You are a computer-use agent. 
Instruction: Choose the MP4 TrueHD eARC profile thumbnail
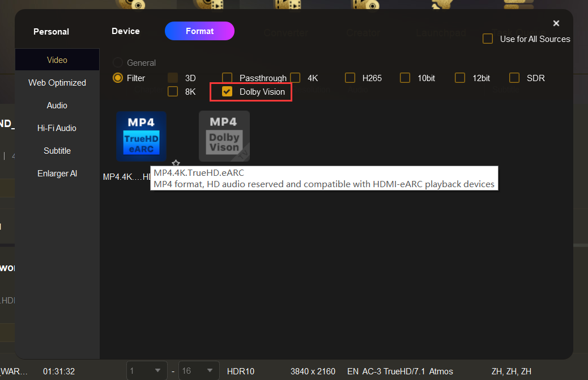point(142,136)
